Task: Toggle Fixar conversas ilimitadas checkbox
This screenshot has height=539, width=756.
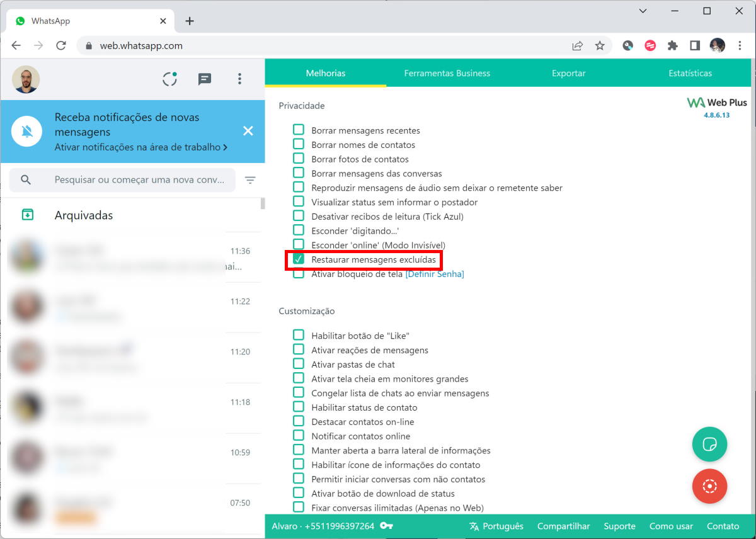Action: tap(299, 508)
